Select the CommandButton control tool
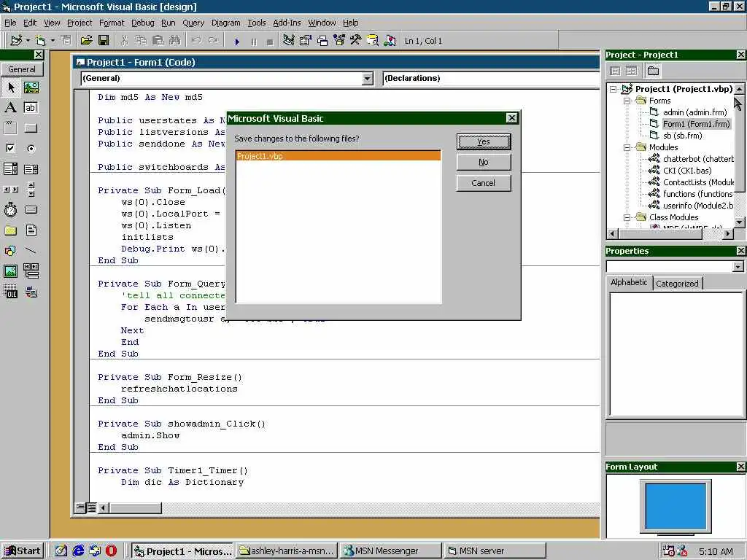The width and height of the screenshot is (747, 560). [31, 128]
